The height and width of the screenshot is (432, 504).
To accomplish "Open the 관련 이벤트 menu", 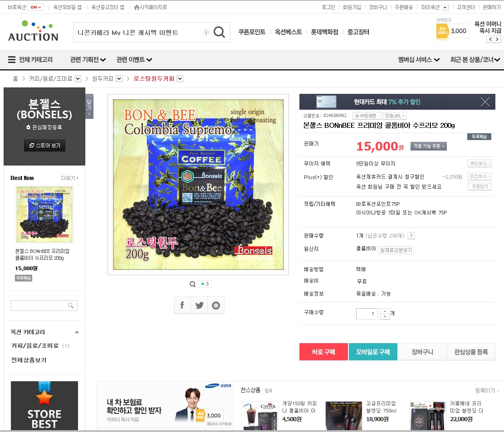I will [x=134, y=59].
